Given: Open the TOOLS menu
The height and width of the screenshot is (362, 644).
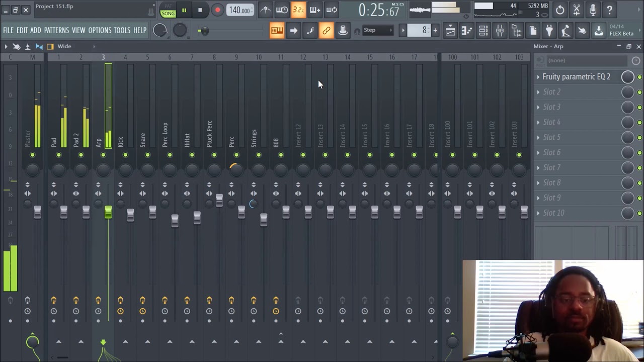Looking at the screenshot, I should tap(122, 30).
